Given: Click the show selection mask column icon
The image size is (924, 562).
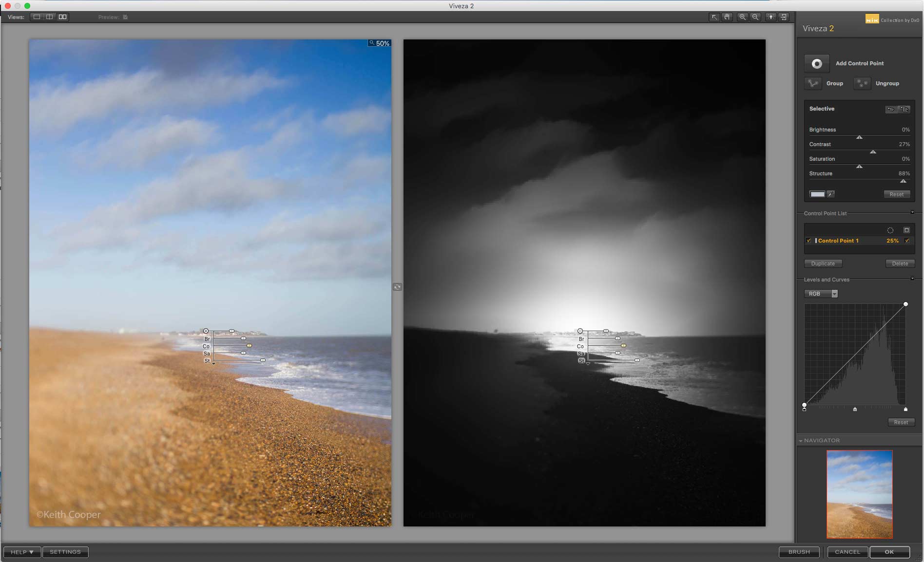Looking at the screenshot, I should tap(907, 230).
